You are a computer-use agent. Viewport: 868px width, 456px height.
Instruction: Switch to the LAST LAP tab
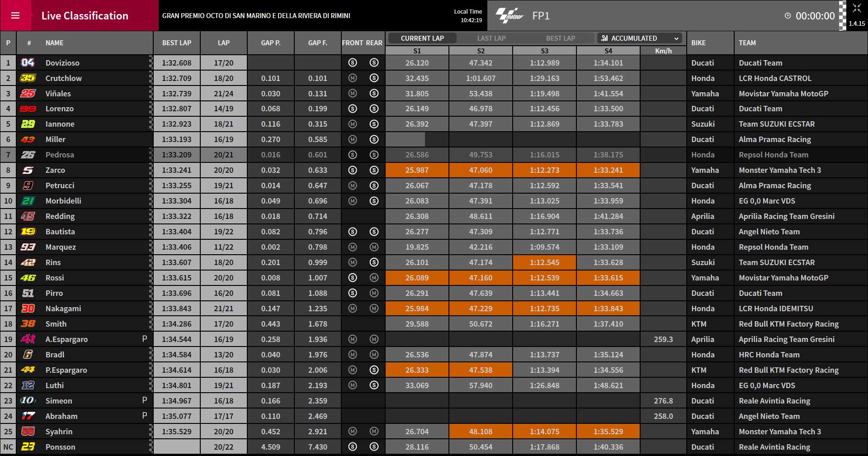click(x=491, y=38)
